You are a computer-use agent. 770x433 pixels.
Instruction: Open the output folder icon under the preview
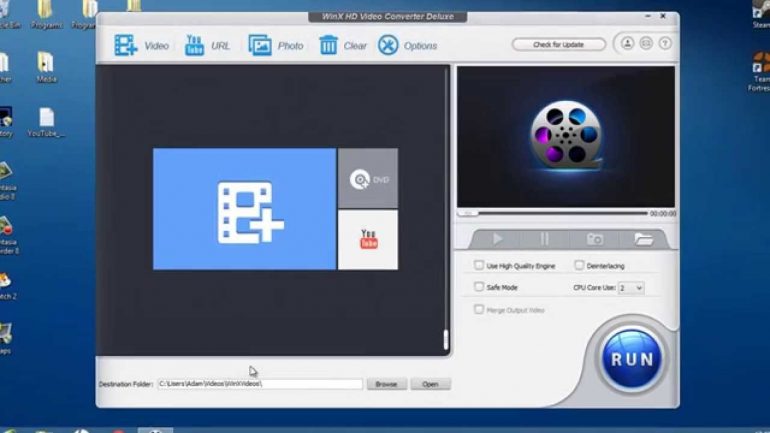643,239
